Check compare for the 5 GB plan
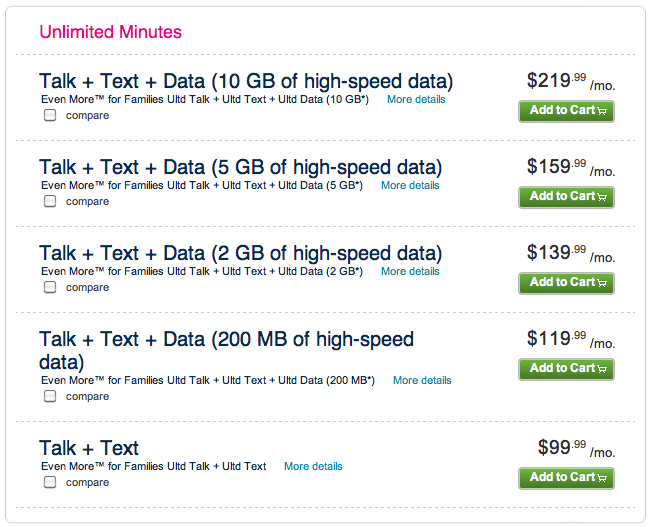 50,201
